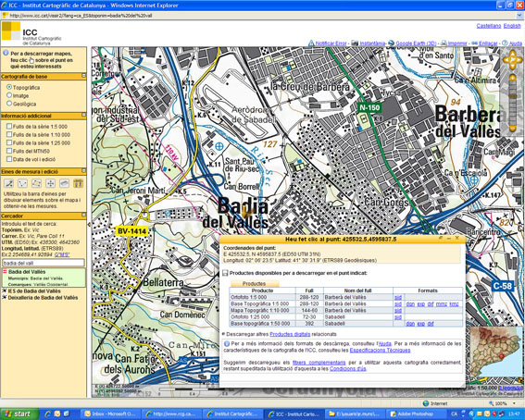Click the Ajuda help icon
Image resolution: width=525 pixels, height=420 pixels.
[505, 43]
